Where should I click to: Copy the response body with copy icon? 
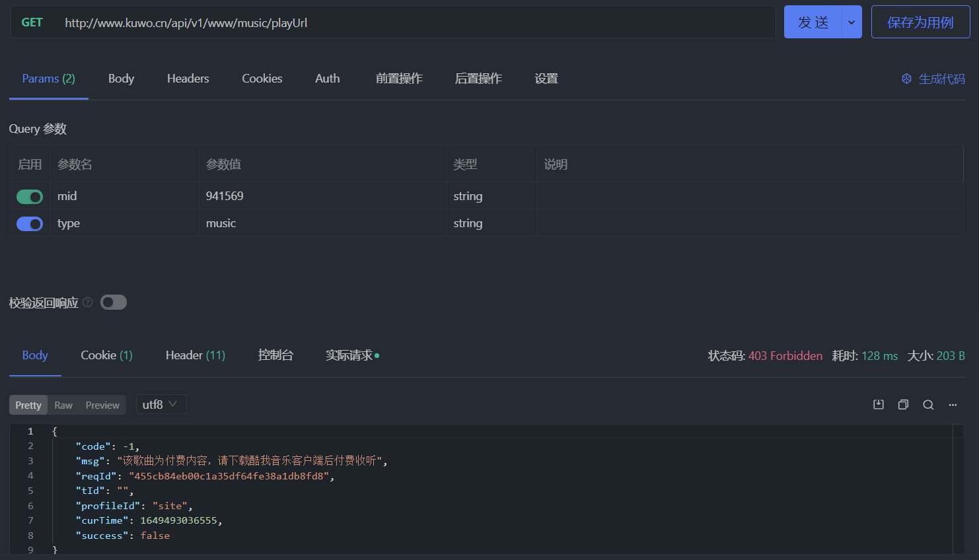coord(903,405)
